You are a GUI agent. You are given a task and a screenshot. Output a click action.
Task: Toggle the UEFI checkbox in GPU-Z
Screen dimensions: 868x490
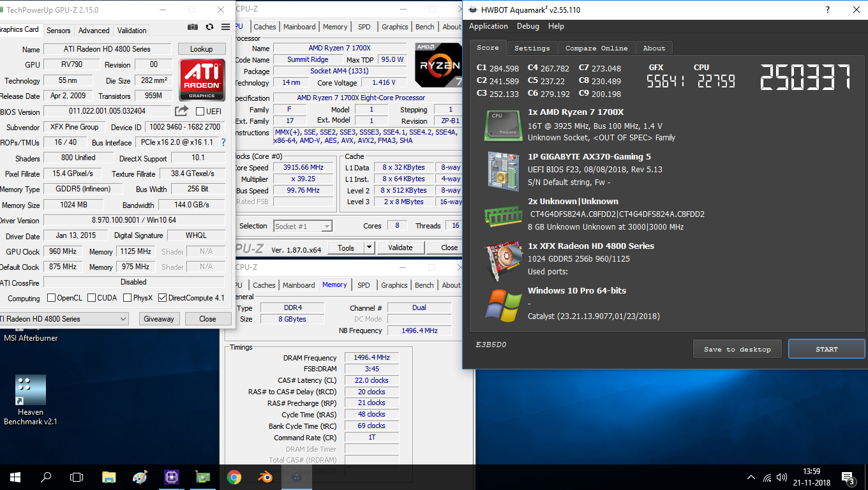[x=200, y=111]
